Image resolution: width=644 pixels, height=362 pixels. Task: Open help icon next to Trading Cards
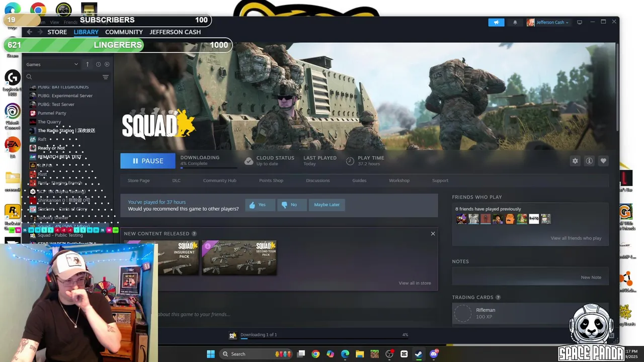pyautogui.click(x=498, y=297)
